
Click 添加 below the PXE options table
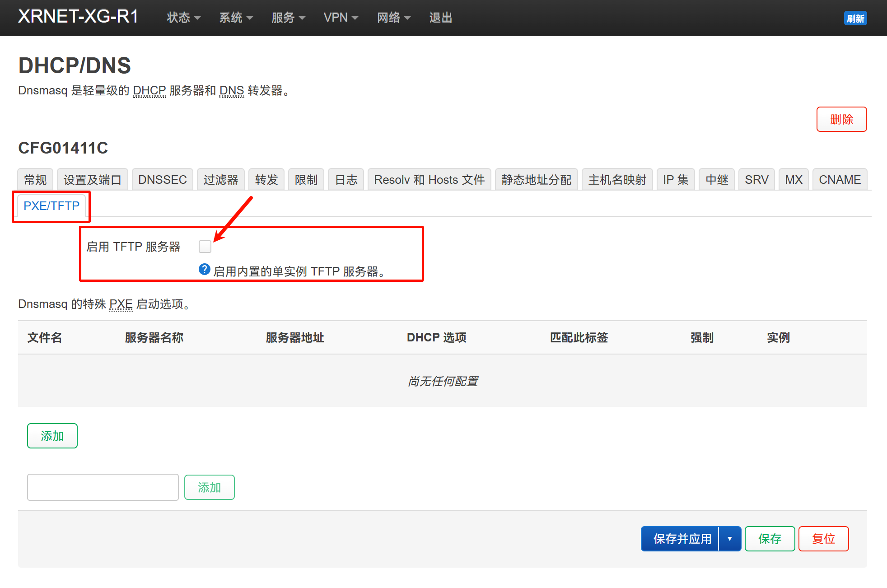click(52, 436)
